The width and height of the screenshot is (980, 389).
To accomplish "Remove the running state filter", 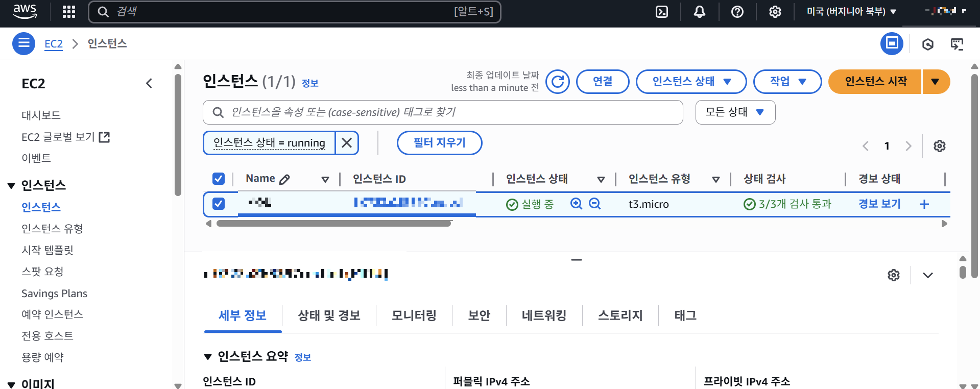I will coord(347,143).
